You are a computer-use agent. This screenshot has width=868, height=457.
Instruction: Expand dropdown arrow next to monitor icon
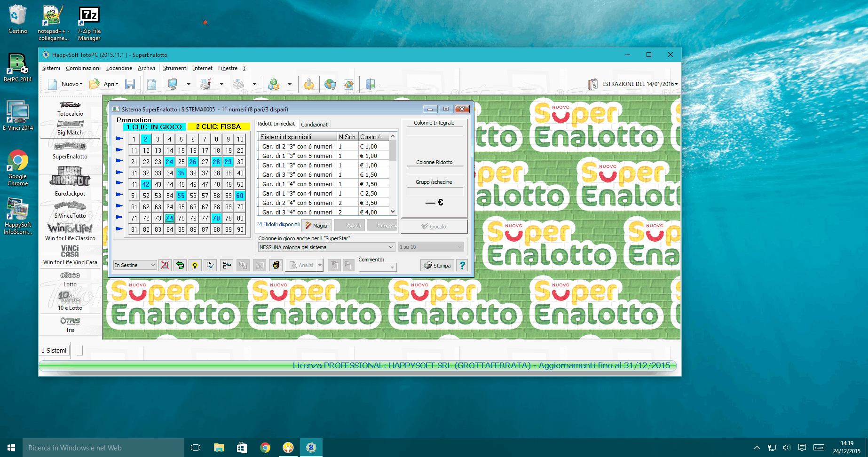point(189,85)
